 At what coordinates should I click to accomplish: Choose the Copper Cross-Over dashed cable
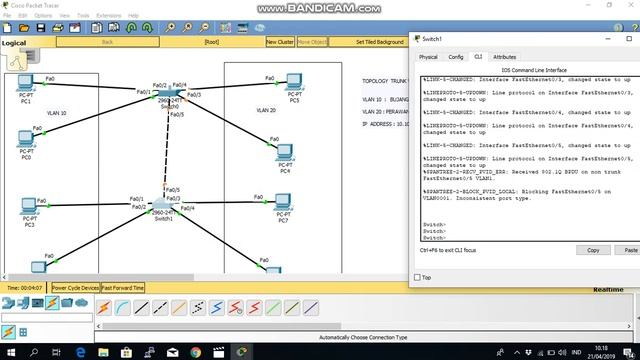[160, 308]
